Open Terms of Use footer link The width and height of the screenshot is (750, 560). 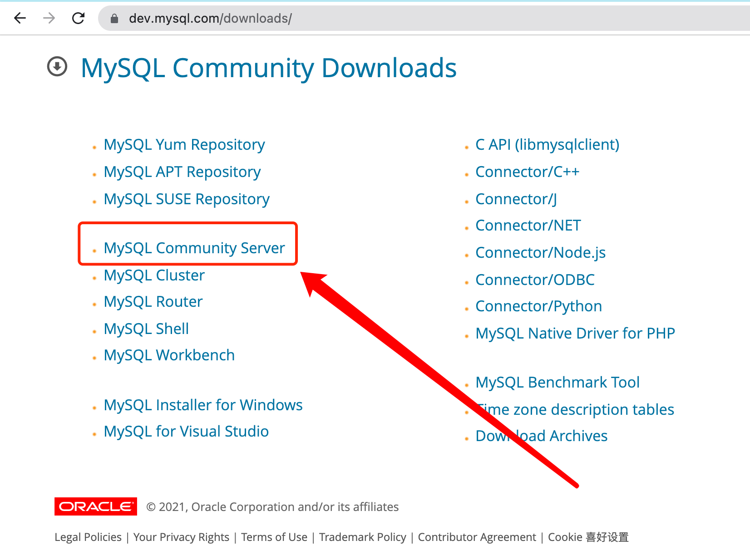(x=274, y=537)
